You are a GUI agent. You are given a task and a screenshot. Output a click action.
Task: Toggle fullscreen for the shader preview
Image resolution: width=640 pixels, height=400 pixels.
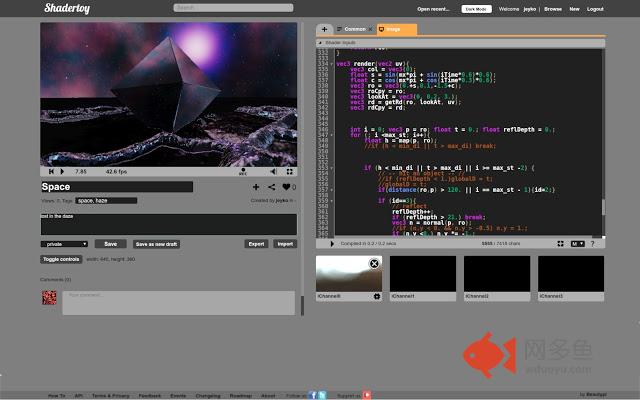click(x=289, y=172)
